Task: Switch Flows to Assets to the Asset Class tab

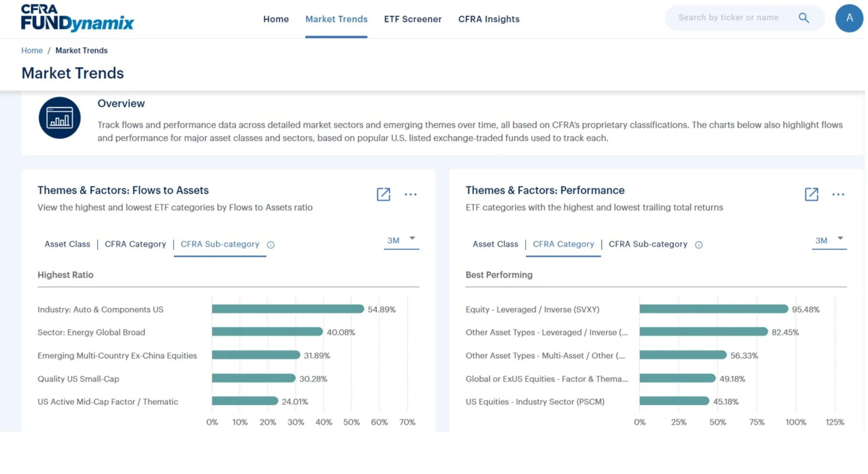Action: pos(67,245)
